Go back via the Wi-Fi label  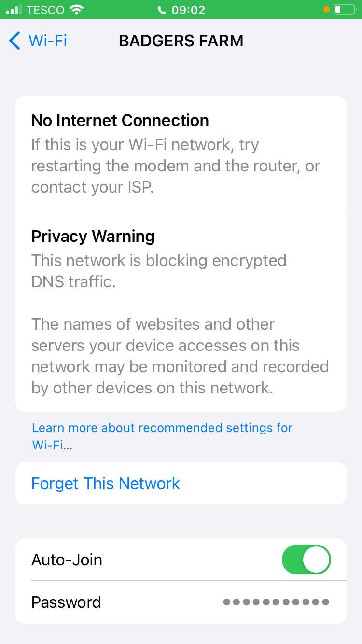pos(47,41)
